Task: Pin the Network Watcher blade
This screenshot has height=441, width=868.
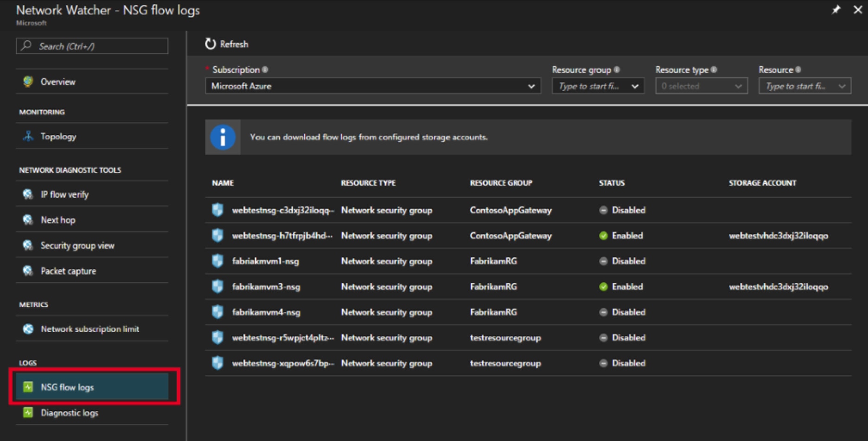Action: pyautogui.click(x=836, y=10)
